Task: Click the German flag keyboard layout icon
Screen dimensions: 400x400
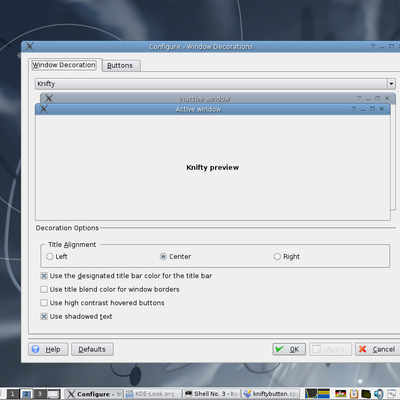Action: pos(340,394)
